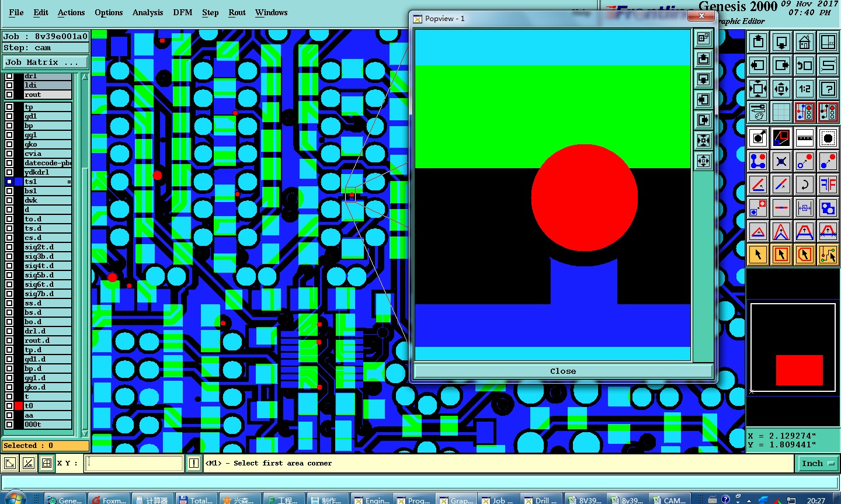Screen dimensions: 841x504
Task: Open the Edit menu
Action: click(x=41, y=12)
